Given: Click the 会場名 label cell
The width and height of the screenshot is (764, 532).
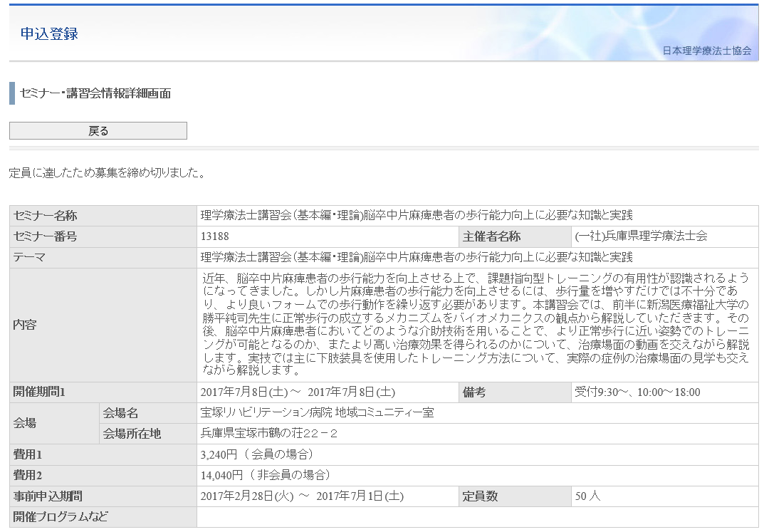Looking at the screenshot, I should coord(148,412).
